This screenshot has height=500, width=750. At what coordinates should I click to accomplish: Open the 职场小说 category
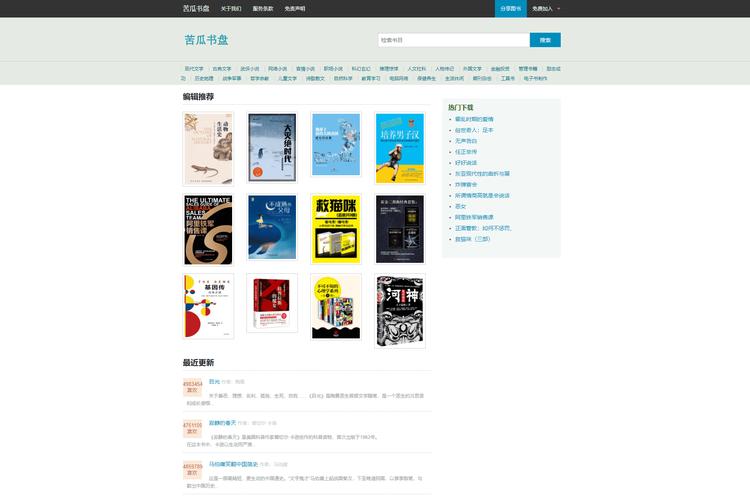(333, 69)
